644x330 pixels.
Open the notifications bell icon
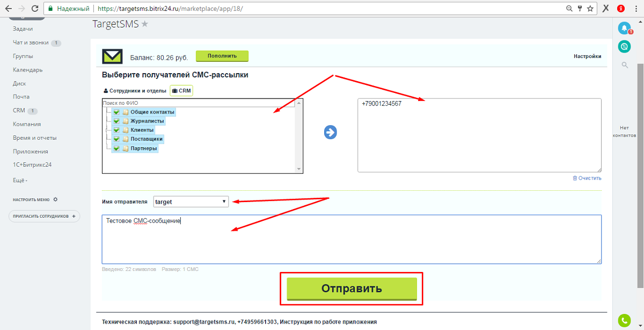[624, 28]
